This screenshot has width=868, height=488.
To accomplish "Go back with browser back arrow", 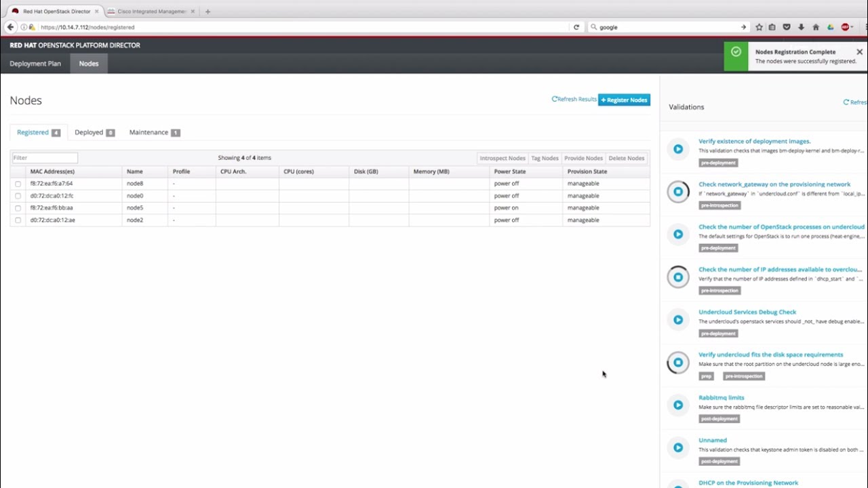I will pos(10,27).
